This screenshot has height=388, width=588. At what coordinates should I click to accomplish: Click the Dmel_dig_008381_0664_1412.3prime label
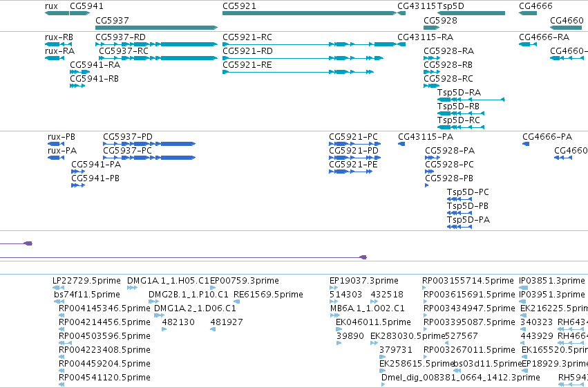click(460, 378)
